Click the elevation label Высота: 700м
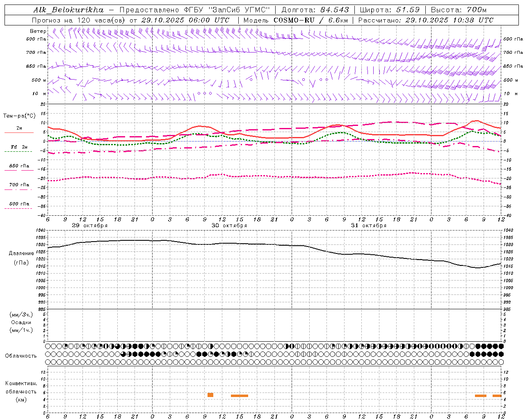525x420 pixels. [x=459, y=10]
